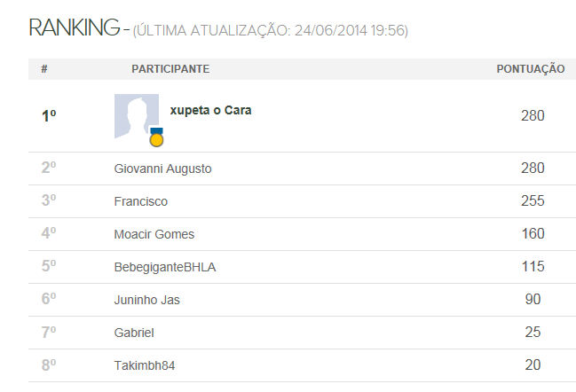The height and width of the screenshot is (392, 576).
Task: Open Moacir Gomes entry
Action: click(x=154, y=234)
